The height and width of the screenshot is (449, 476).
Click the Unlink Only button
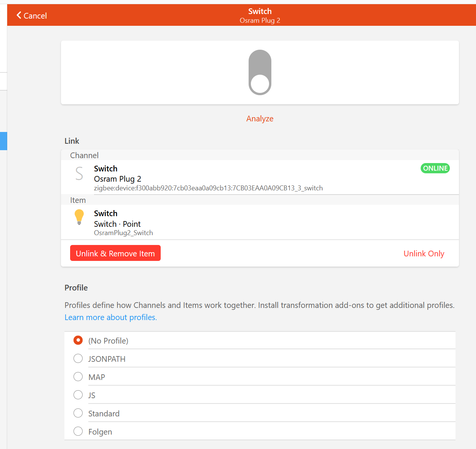[x=424, y=254]
